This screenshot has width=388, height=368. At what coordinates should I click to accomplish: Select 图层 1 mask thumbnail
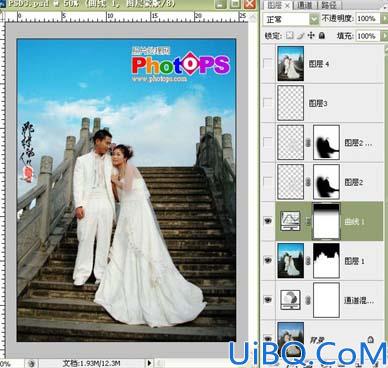[326, 260]
